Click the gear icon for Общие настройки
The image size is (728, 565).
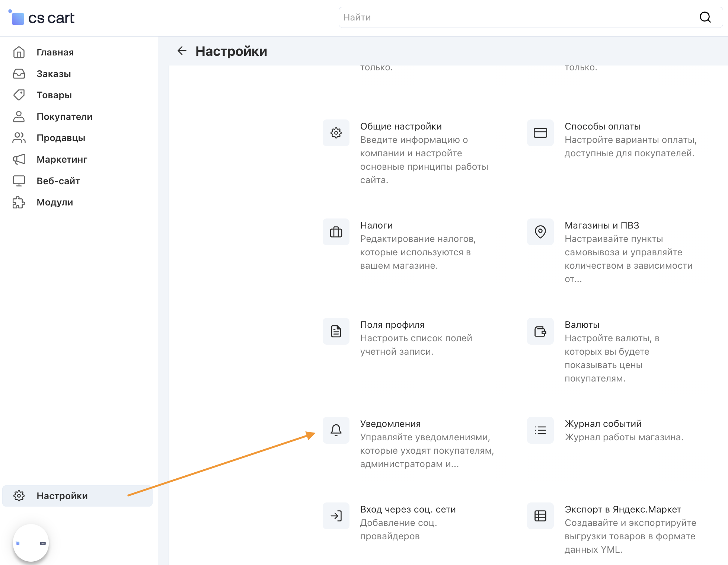point(336,133)
